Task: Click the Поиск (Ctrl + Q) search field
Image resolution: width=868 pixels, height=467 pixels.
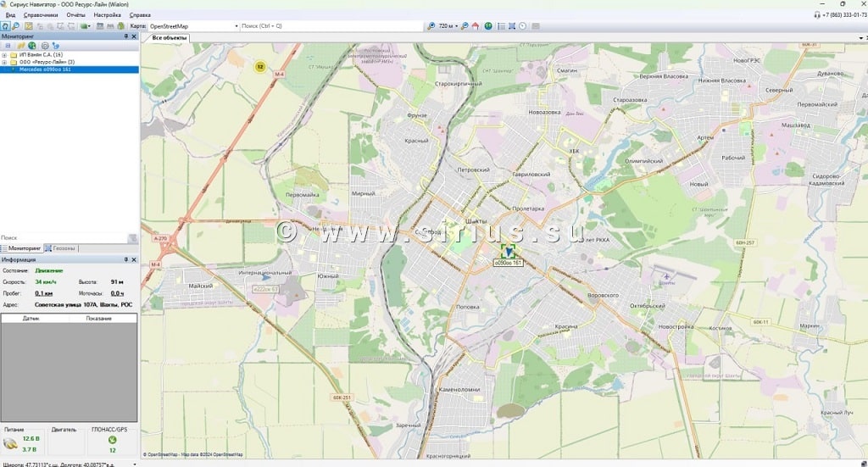Action: tap(331, 26)
